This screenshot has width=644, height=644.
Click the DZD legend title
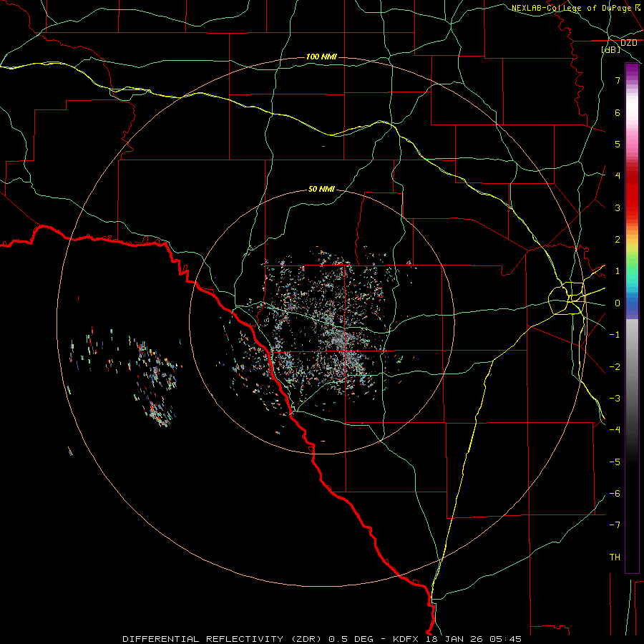tap(628, 43)
